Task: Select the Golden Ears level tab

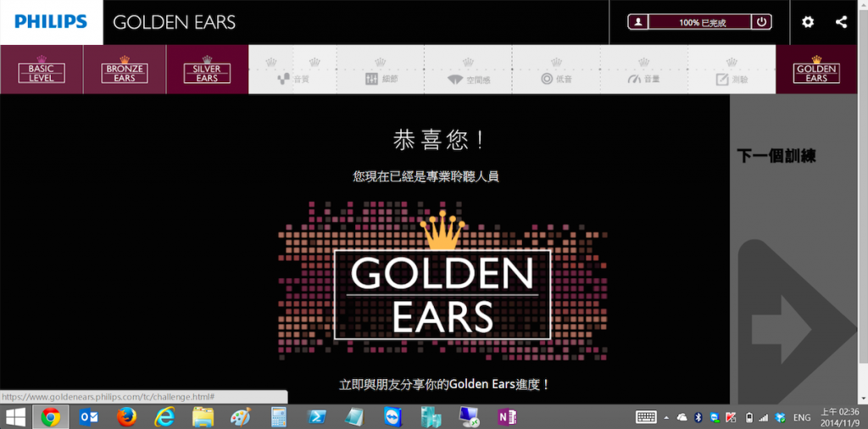Action: (x=816, y=70)
